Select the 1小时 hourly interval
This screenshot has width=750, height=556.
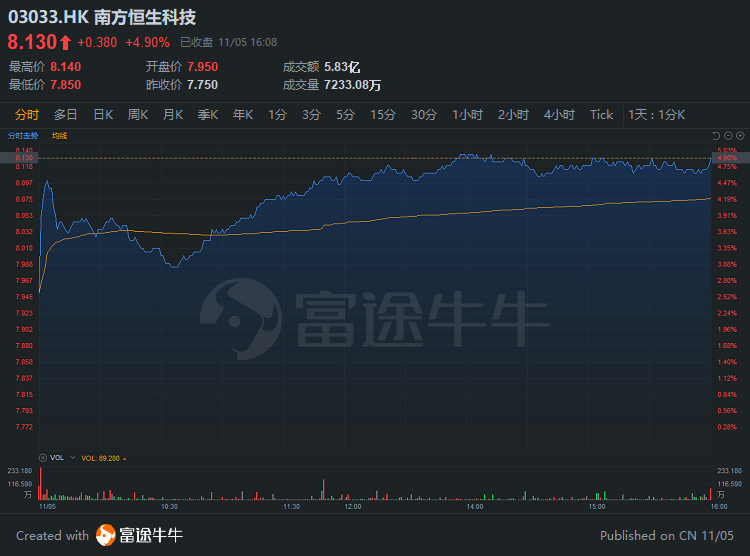point(467,115)
